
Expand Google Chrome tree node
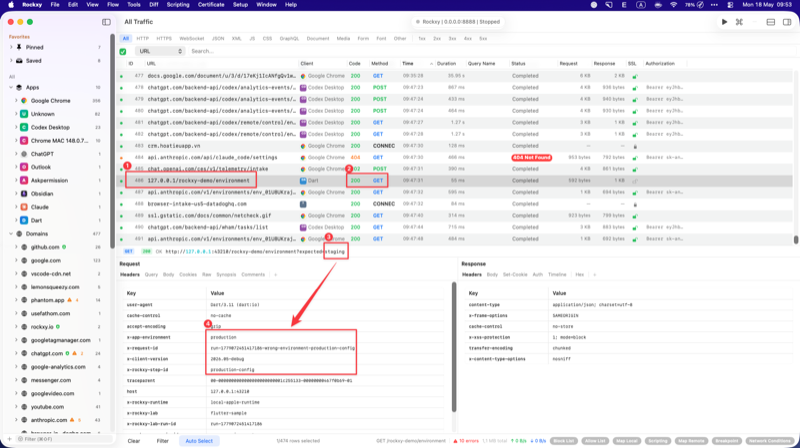point(16,101)
